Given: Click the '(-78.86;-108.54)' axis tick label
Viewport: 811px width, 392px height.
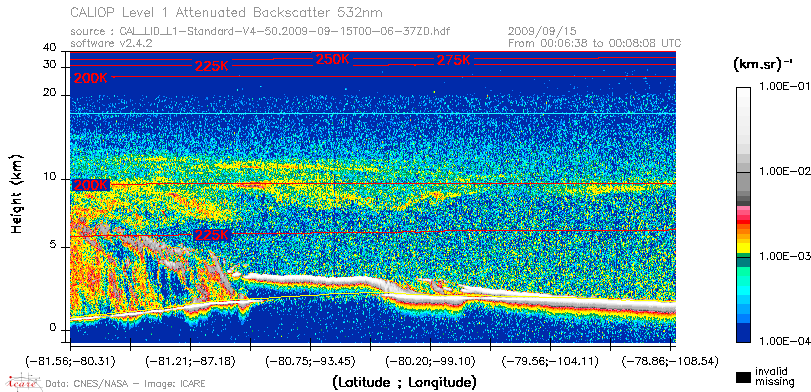Looking at the screenshot, I should [670, 361].
